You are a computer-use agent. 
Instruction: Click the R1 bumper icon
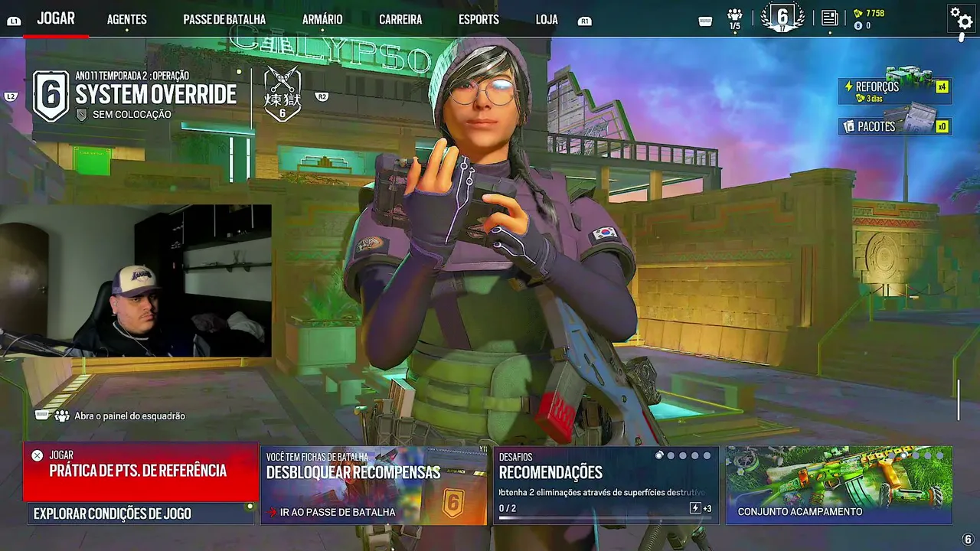tap(585, 21)
